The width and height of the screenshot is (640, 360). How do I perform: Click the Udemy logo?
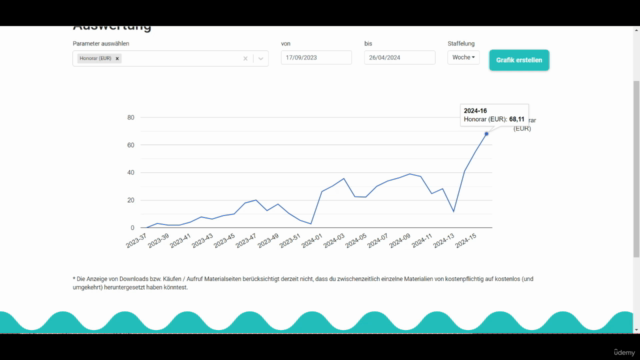(624, 352)
